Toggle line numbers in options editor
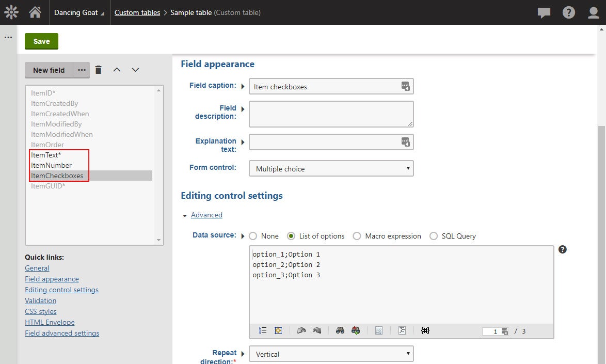The height and width of the screenshot is (364, 606). tap(263, 330)
